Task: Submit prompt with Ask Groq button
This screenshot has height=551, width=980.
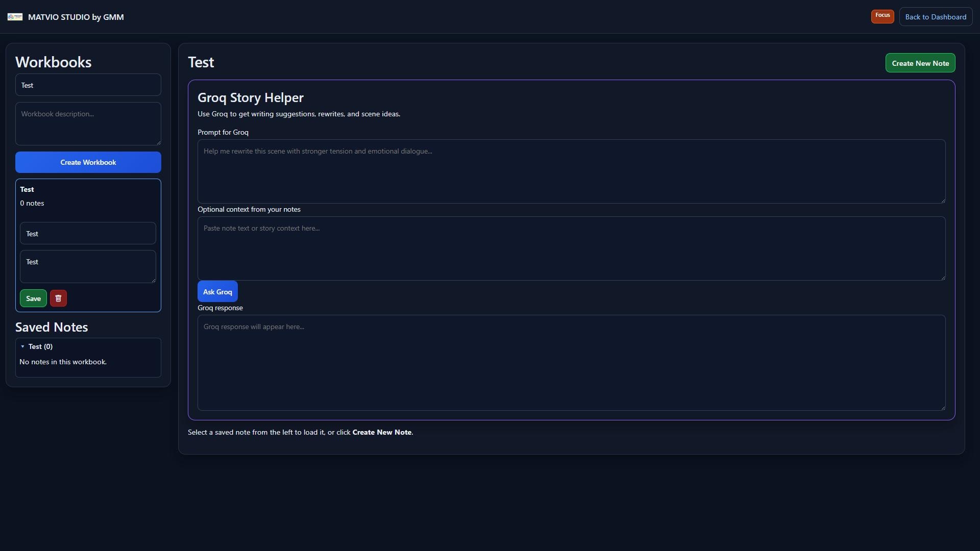Action: point(217,292)
